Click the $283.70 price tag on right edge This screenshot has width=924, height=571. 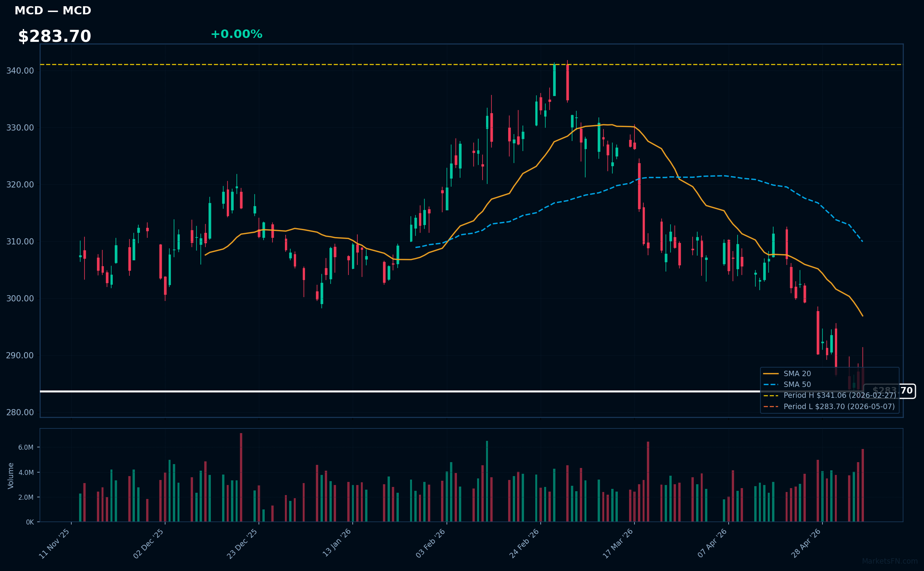coord(890,391)
